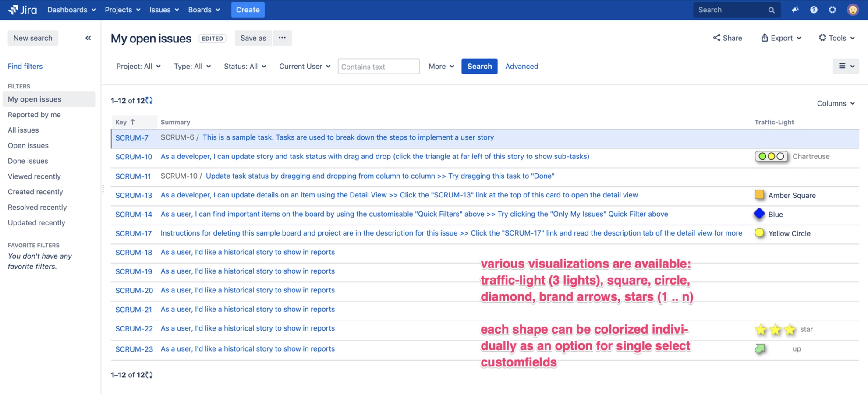Click the Yellow Circle indicator
Image resolution: width=868 pixels, height=394 pixels.
759,233
